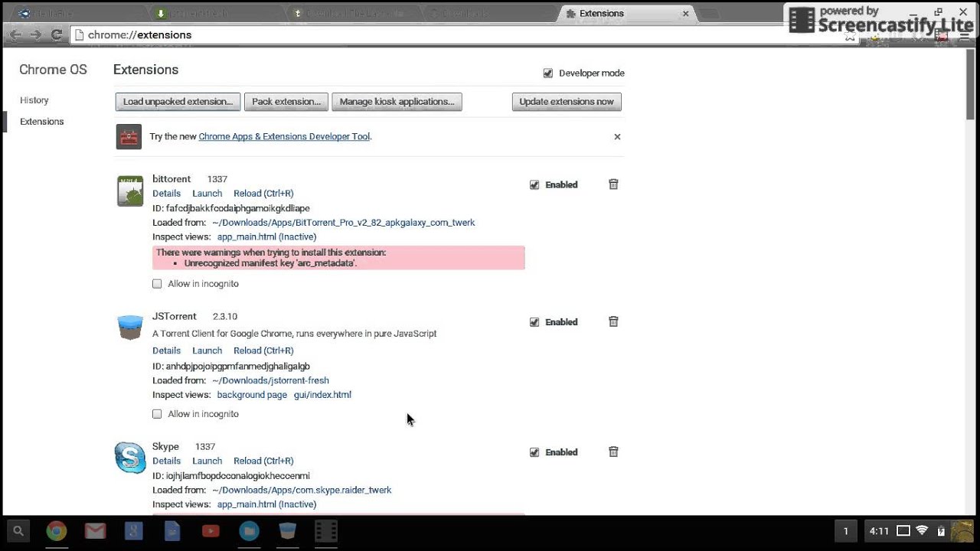Click Pack extension button
The image size is (980, 551).
coord(286,102)
